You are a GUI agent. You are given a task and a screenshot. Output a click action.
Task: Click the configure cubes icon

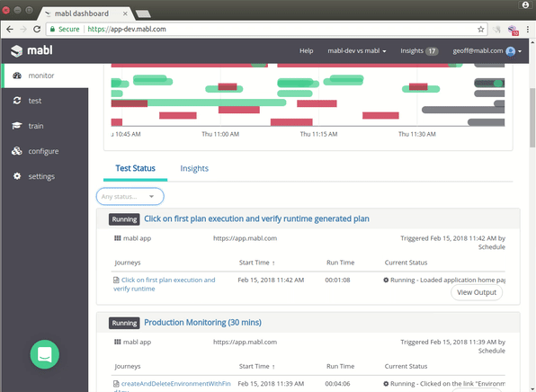point(17,151)
